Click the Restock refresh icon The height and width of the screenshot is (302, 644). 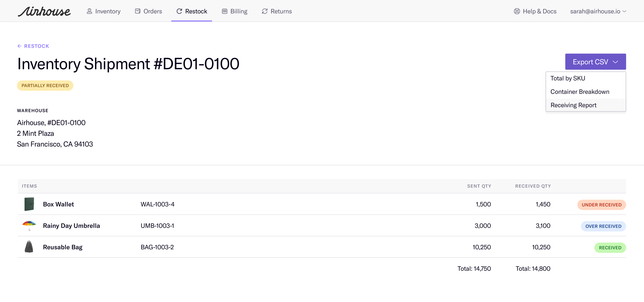click(x=179, y=11)
